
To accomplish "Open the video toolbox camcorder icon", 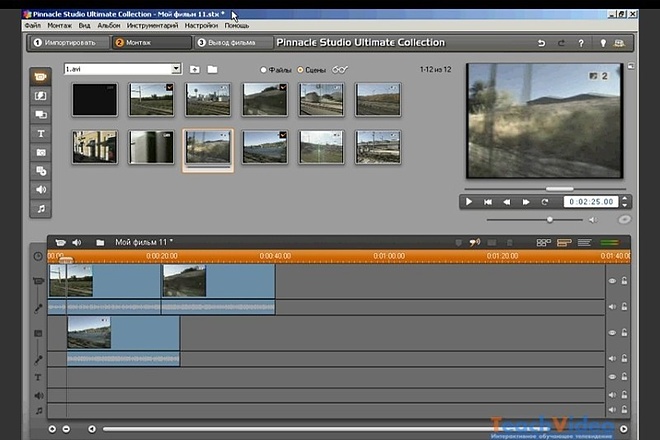I will pyautogui.click(x=60, y=243).
